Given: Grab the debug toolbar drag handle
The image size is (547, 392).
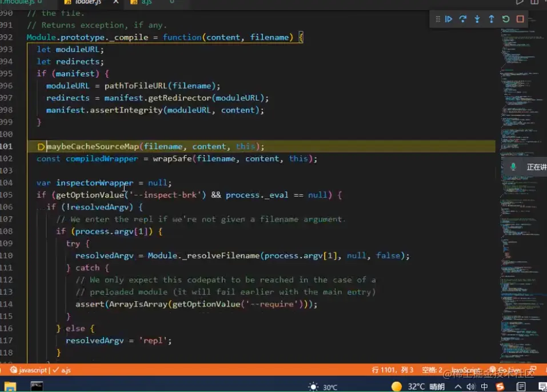Looking at the screenshot, I should [437, 19].
